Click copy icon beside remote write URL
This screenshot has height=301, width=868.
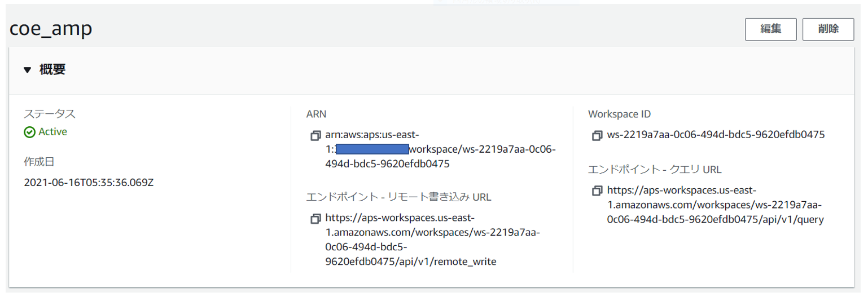[315, 218]
